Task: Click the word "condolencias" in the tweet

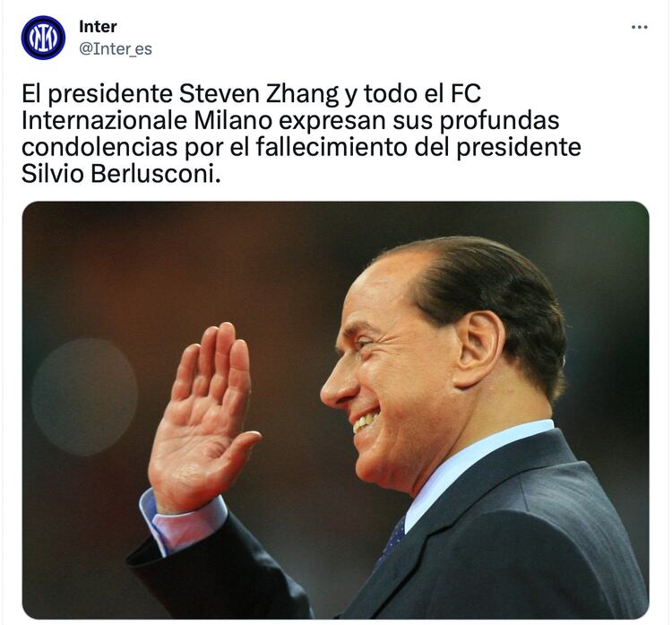Action: tap(99, 147)
